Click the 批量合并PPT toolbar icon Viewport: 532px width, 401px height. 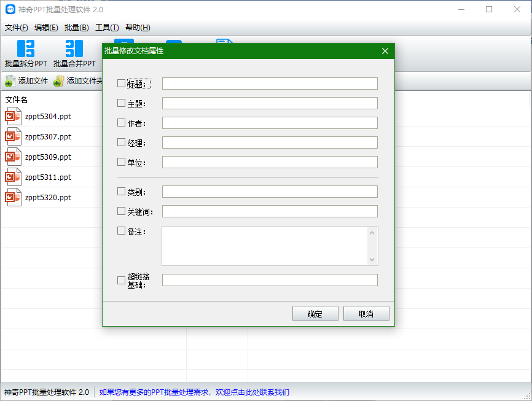pos(74,49)
